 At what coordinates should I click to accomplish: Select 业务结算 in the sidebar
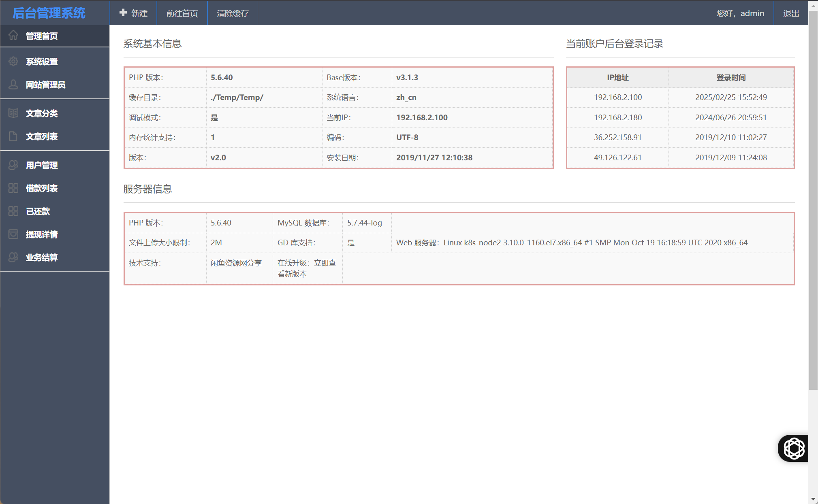point(55,257)
